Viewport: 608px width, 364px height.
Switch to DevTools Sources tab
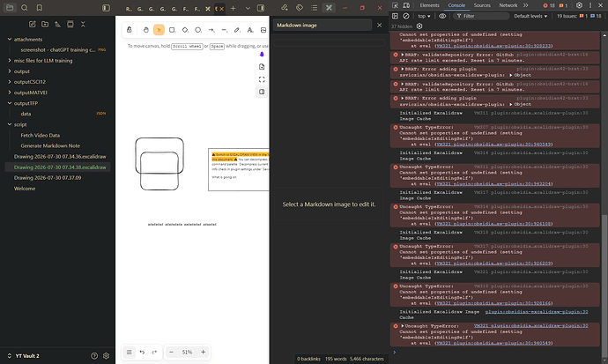(482, 5)
